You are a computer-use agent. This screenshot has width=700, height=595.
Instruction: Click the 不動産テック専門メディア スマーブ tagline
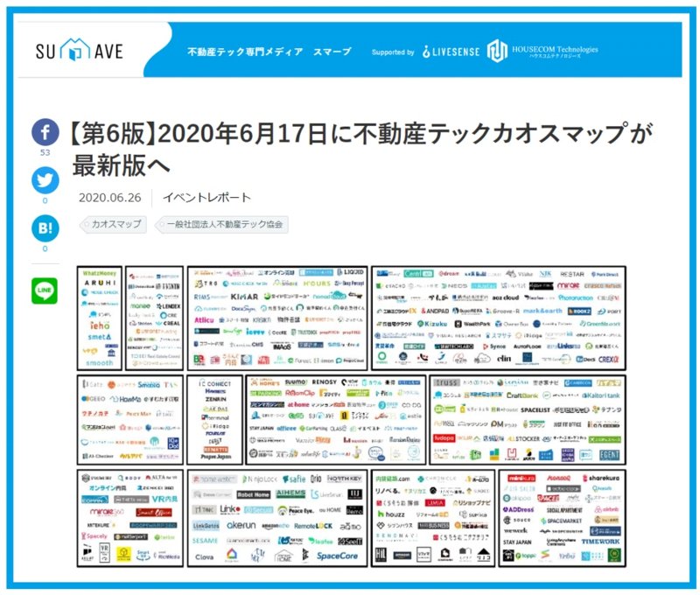269,52
